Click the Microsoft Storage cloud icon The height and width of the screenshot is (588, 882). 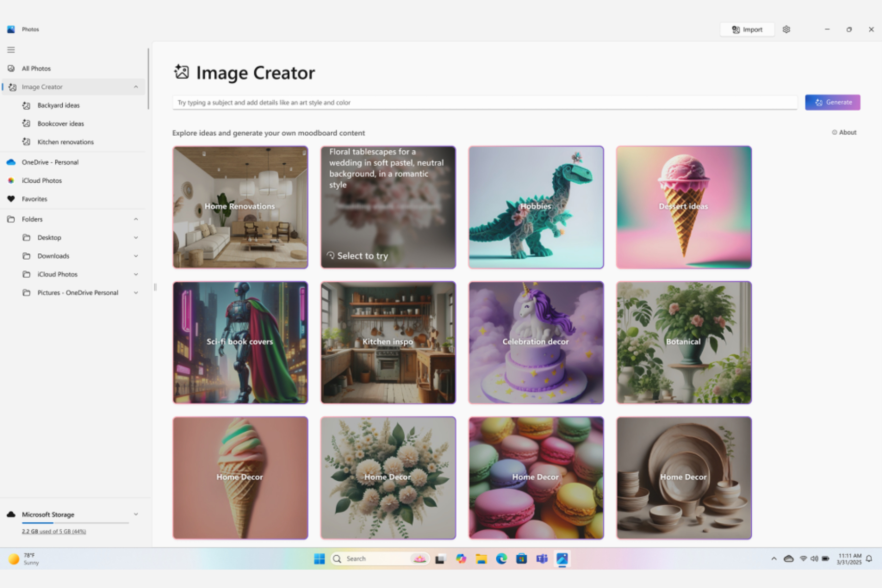point(10,514)
